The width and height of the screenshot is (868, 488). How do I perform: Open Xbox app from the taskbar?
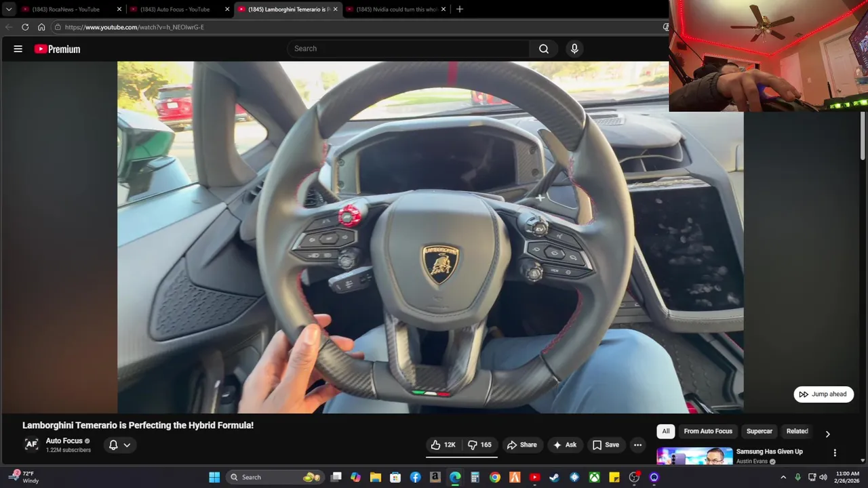(x=594, y=477)
